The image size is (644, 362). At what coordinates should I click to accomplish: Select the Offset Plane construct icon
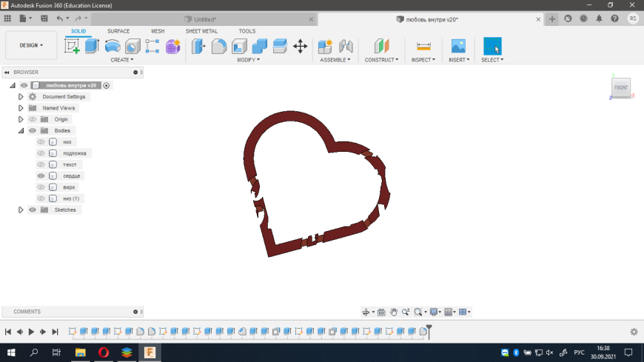(380, 46)
